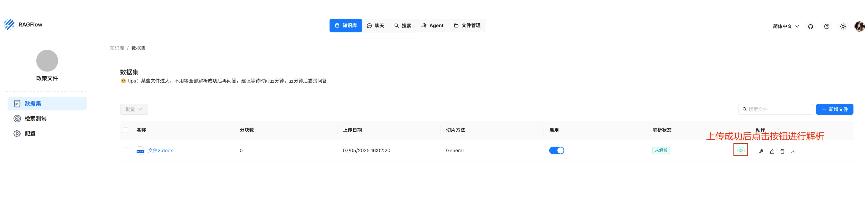The image size is (868, 197).
Task: Click the download file icon
Action: coord(793,151)
